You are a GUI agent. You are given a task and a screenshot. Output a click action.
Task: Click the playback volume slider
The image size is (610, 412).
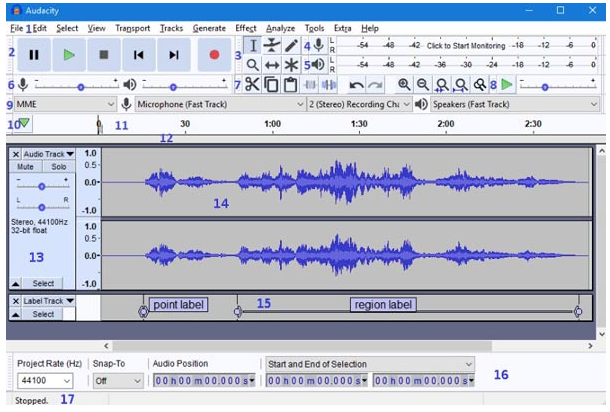click(x=185, y=84)
